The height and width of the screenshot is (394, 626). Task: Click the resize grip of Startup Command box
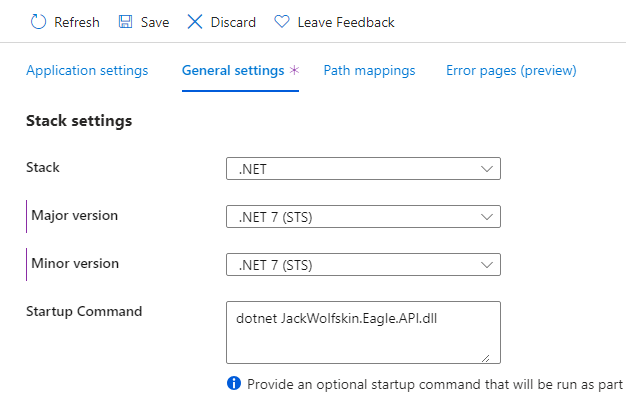(x=485, y=358)
